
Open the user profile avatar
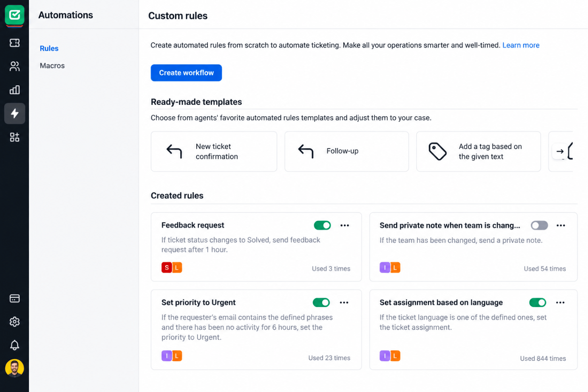[14, 368]
